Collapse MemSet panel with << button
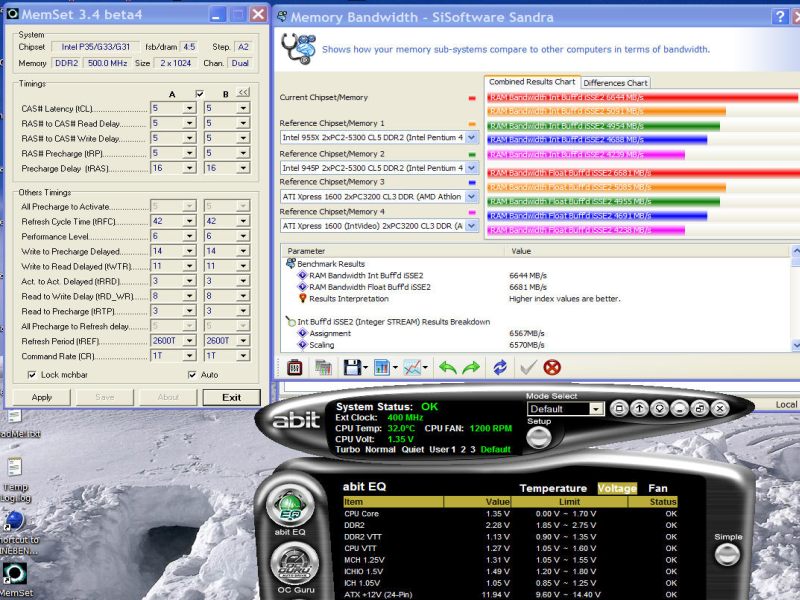 click(243, 93)
